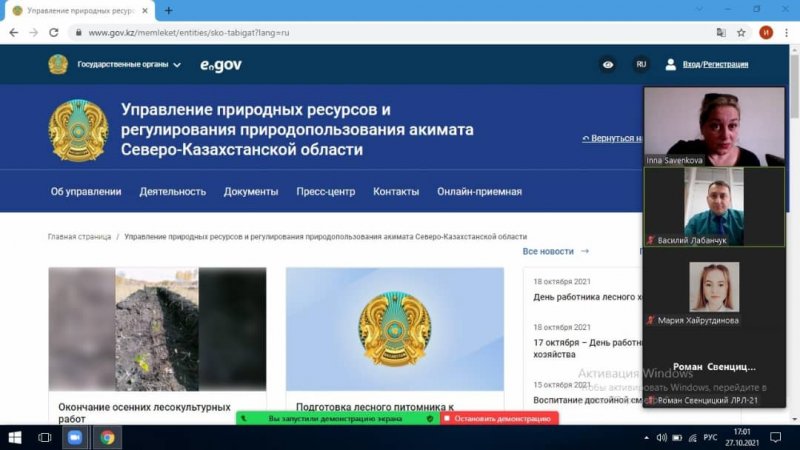Click the translate page icon in address bar

pos(720,32)
